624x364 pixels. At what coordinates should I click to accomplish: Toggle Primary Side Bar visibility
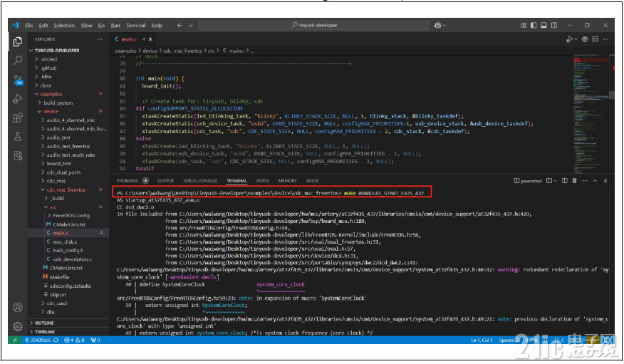pos(534,25)
